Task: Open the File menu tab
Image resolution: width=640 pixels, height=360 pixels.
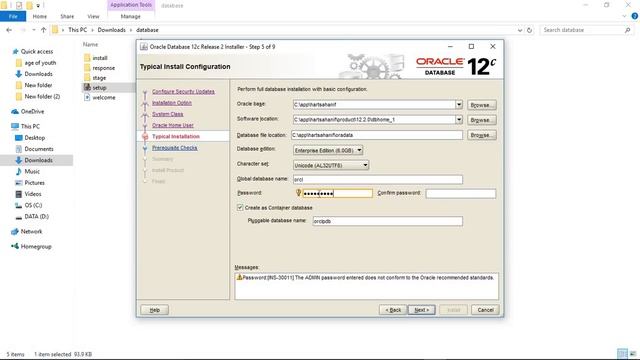Action: tap(13, 16)
